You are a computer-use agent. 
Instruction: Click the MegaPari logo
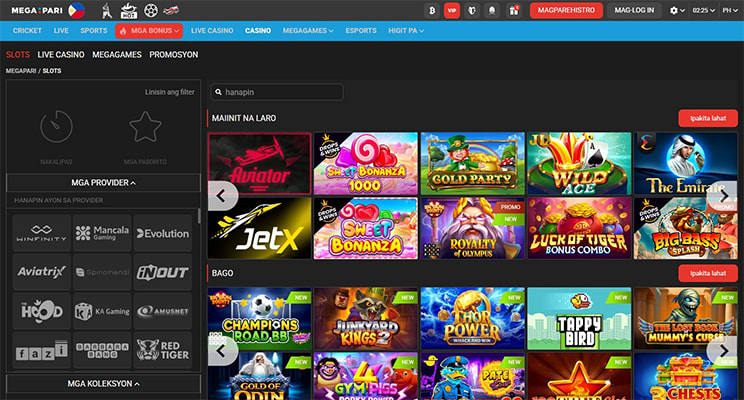(37, 10)
